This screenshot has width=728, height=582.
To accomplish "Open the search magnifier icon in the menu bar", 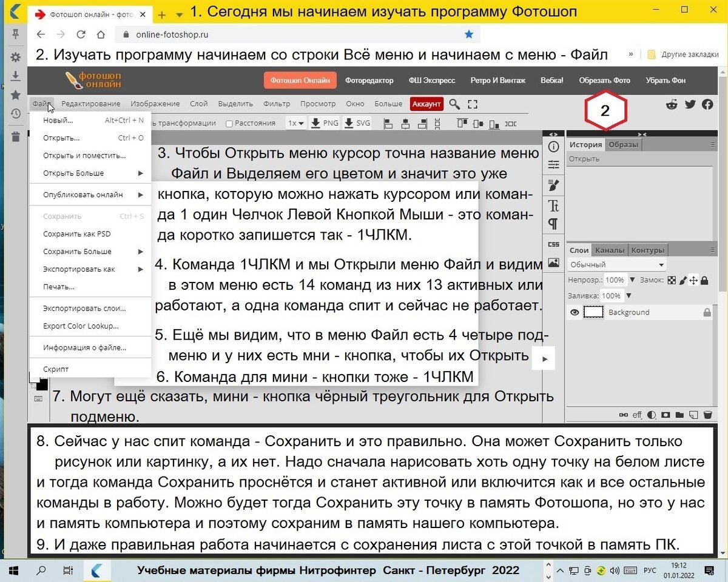I will pos(454,104).
